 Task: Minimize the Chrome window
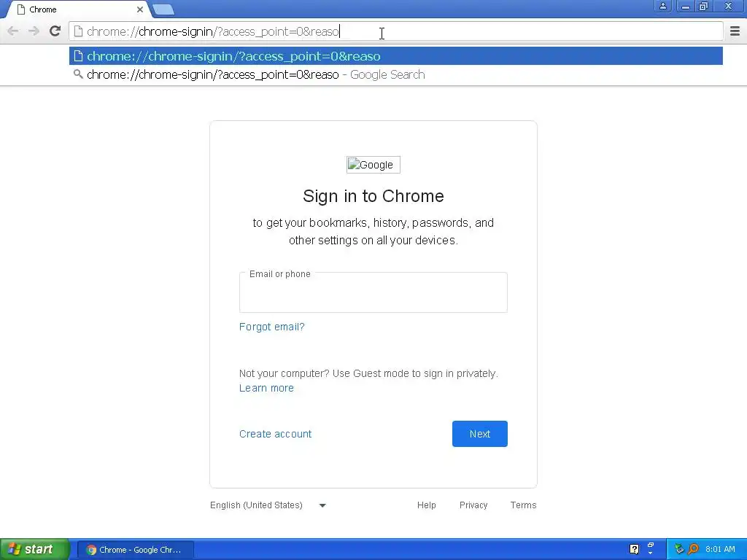[x=685, y=6]
